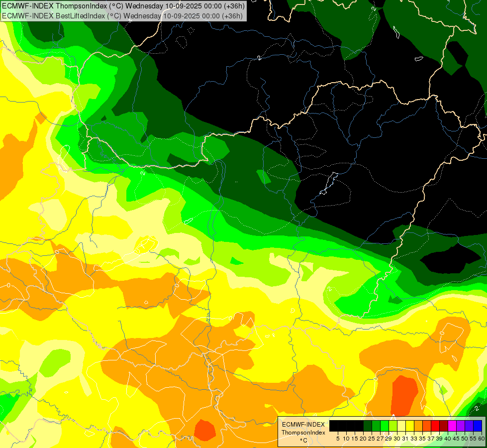This screenshot has height=448, width=487.
Task: Click legend value 25
Action: point(372,439)
